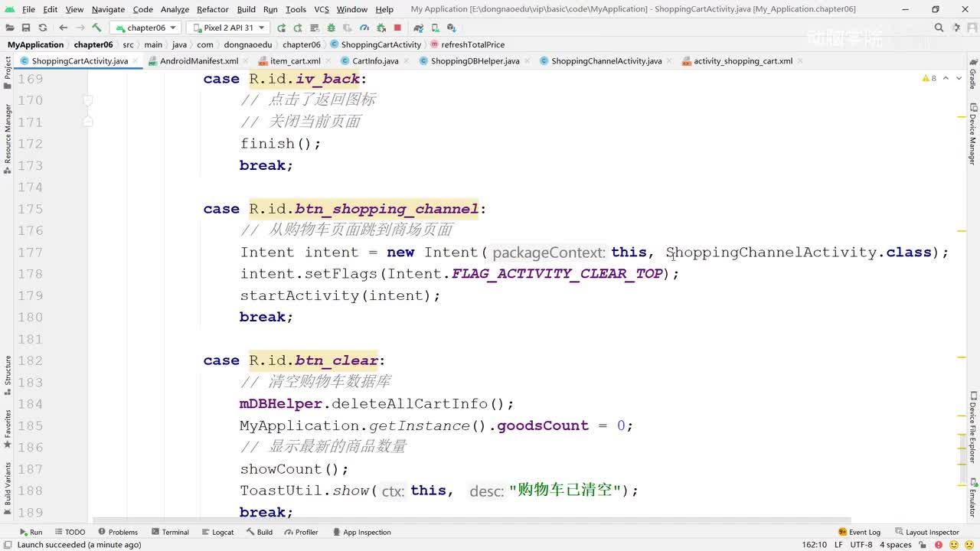Open the Logcat tool window
Image resolution: width=980 pixels, height=551 pixels.
pyautogui.click(x=217, y=532)
